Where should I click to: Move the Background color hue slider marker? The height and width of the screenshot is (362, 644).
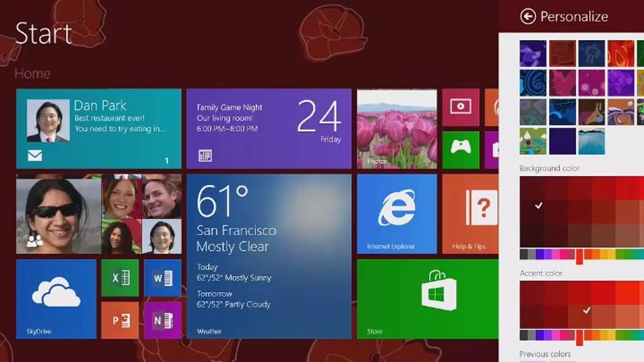coord(579,256)
